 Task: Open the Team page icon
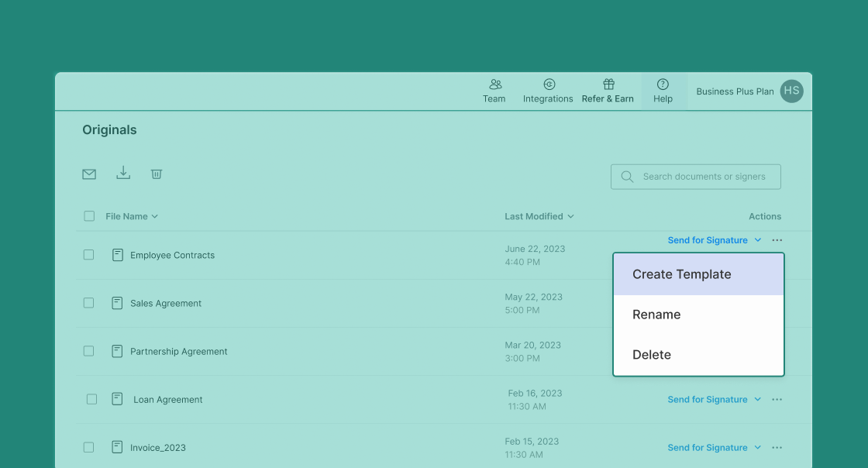pos(494,84)
